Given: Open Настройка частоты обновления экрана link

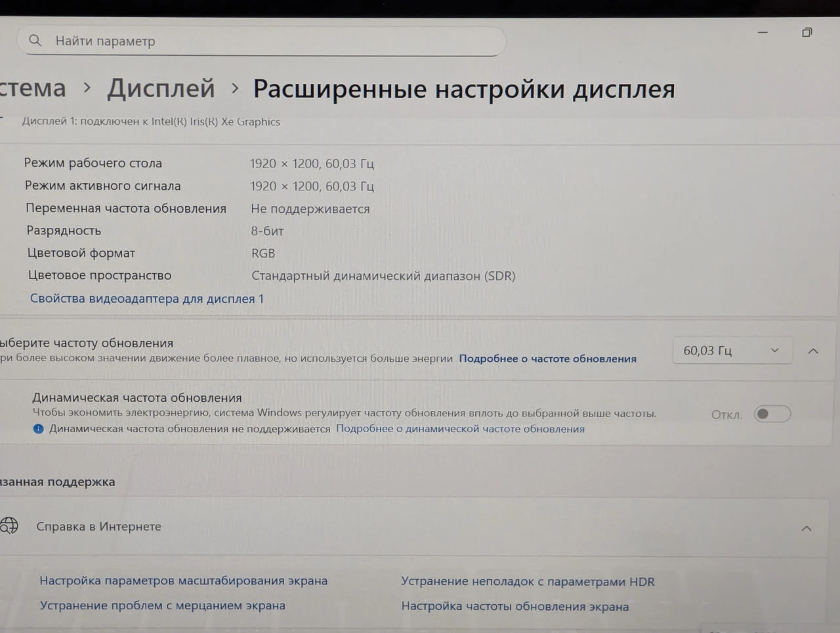Looking at the screenshot, I should coord(514,606).
